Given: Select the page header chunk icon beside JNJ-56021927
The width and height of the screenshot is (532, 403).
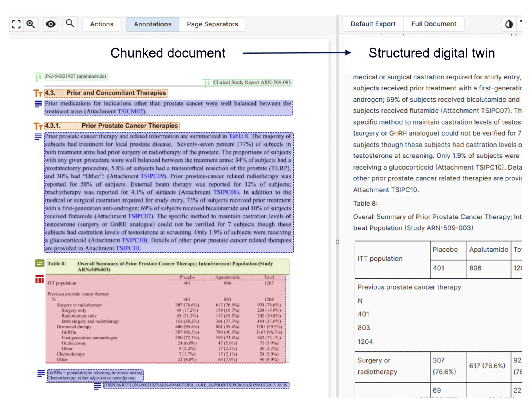Looking at the screenshot, I should pos(38,77).
